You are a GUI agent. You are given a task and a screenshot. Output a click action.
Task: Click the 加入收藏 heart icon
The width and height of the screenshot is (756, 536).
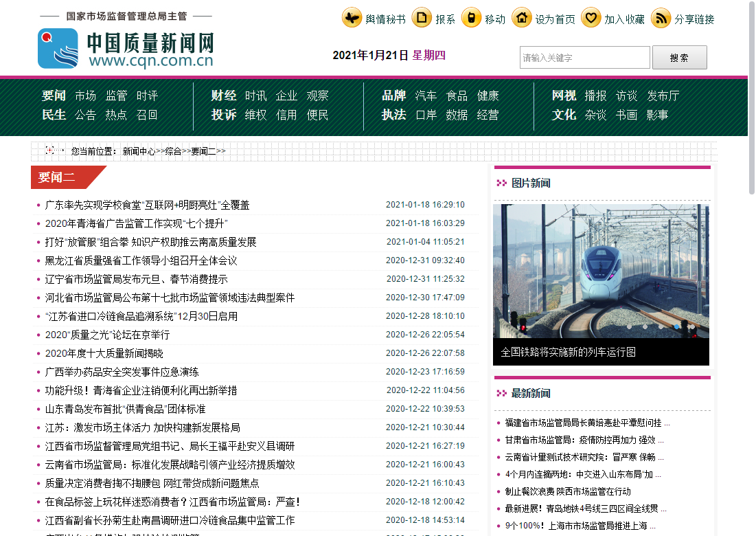(x=591, y=18)
